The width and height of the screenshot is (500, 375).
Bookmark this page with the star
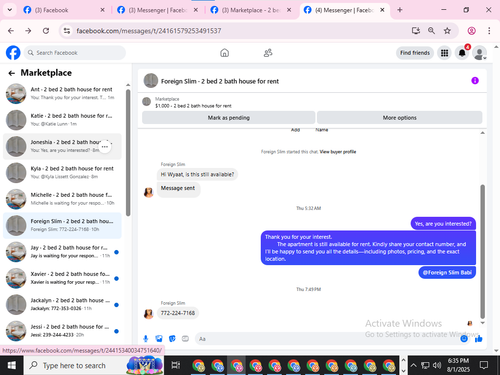[x=447, y=31]
